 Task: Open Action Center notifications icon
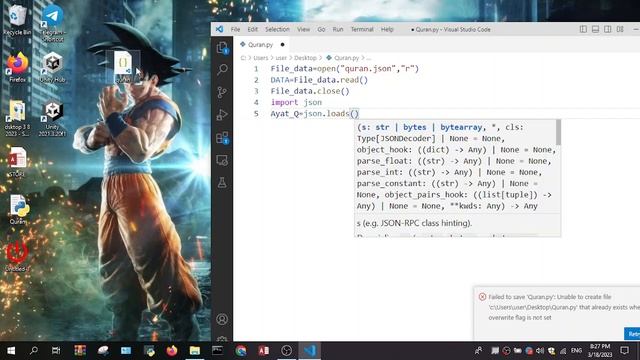(x=624, y=351)
